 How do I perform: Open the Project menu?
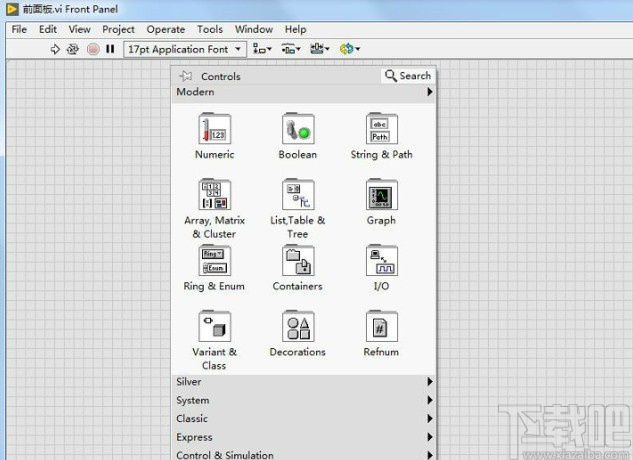click(118, 29)
